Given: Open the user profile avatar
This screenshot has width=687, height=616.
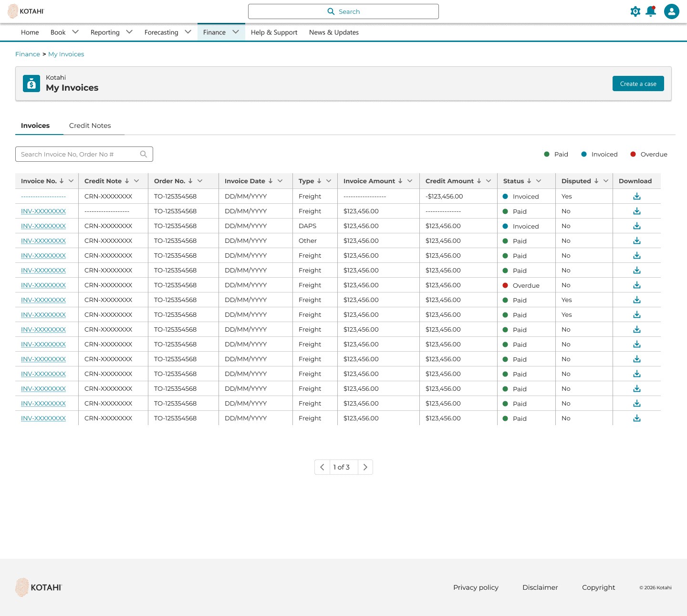Looking at the screenshot, I should coord(672,11).
